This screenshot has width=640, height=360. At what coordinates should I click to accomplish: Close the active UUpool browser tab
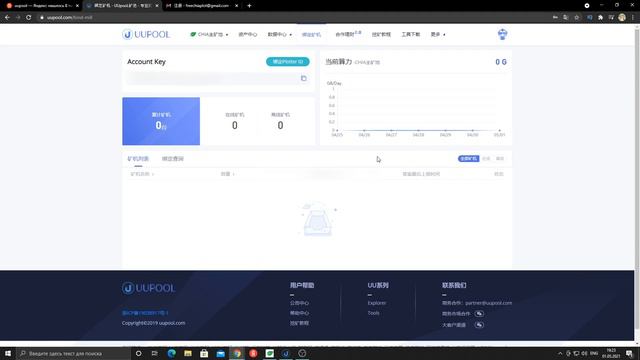click(x=157, y=6)
